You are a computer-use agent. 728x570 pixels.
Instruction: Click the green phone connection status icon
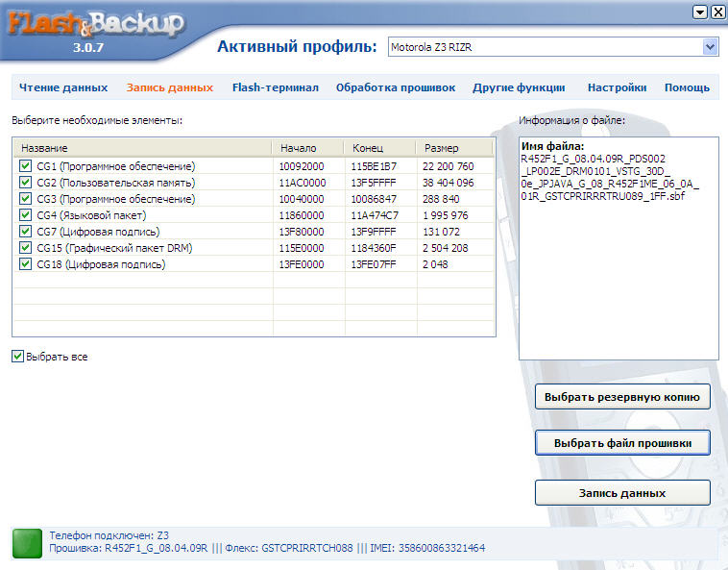tap(27, 542)
